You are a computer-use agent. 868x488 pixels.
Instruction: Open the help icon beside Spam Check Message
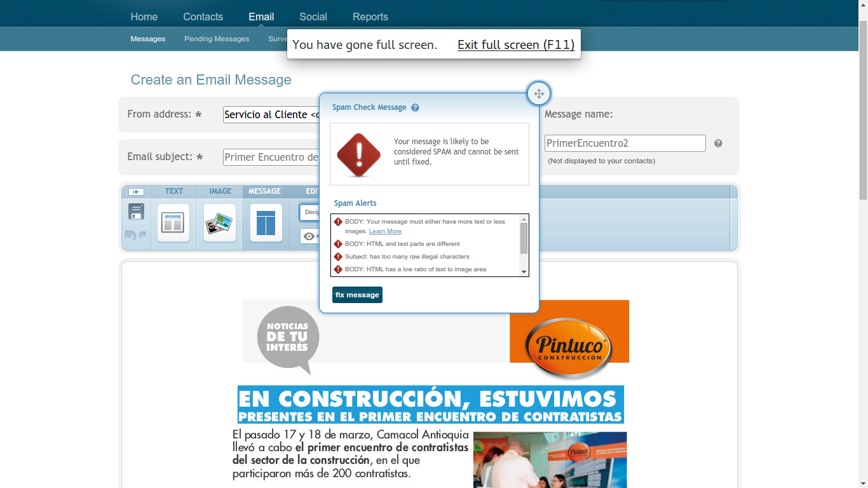[x=415, y=107]
